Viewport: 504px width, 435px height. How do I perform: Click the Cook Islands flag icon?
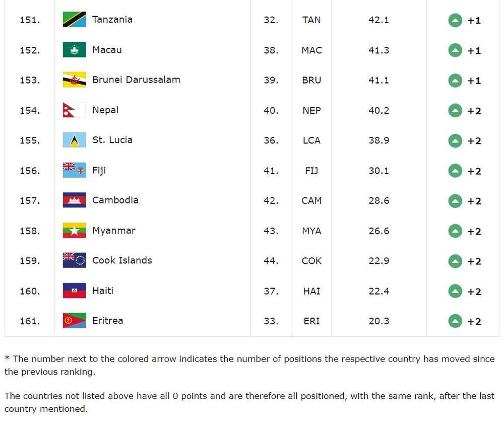(x=74, y=260)
